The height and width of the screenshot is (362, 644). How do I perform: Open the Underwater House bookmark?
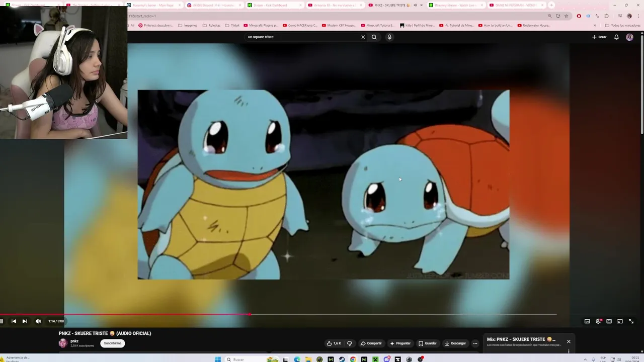(534, 25)
